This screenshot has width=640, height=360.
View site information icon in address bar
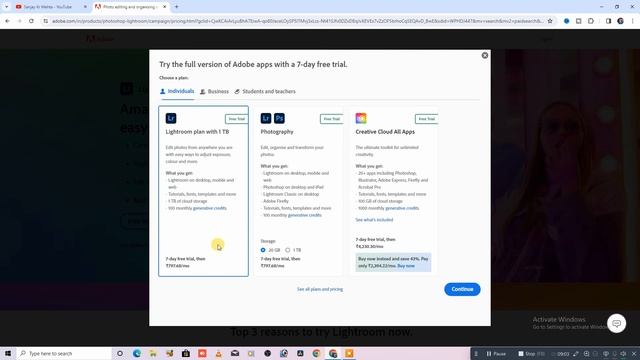45,21
